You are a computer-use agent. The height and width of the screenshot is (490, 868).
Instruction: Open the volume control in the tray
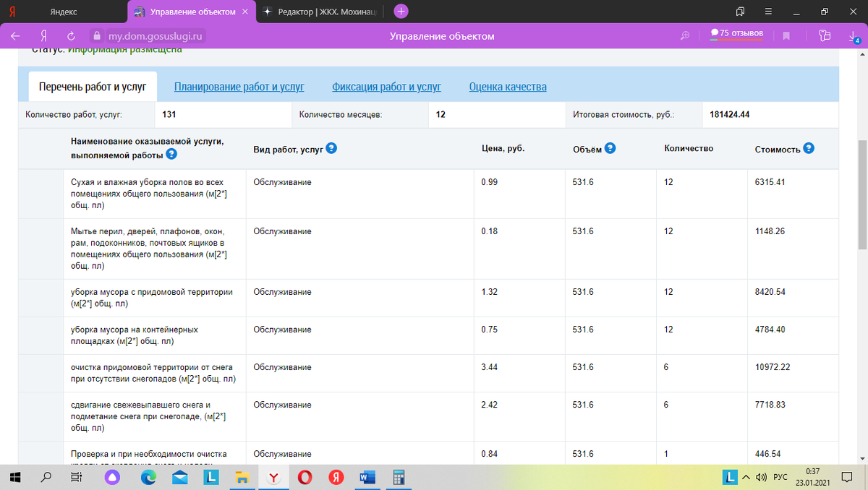point(760,477)
